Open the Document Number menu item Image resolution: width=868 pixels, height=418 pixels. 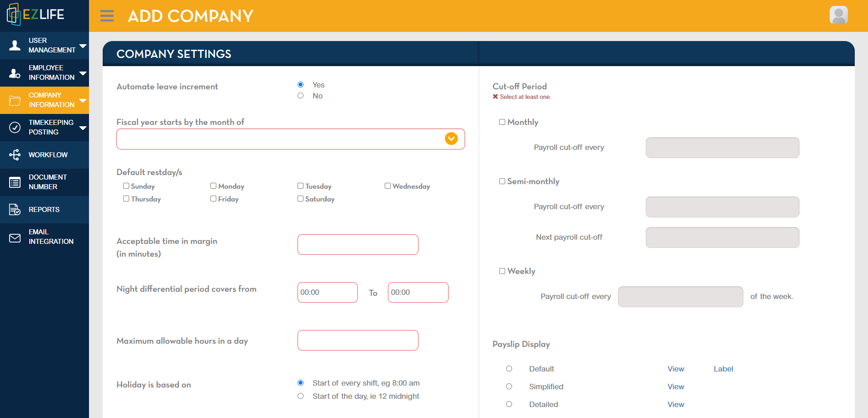(x=44, y=182)
